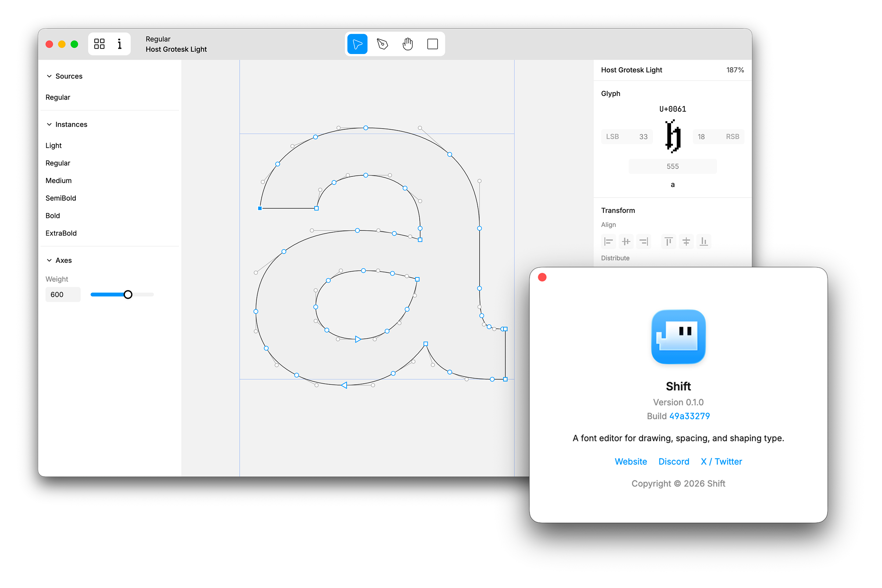This screenshot has width=882, height=588.
Task: Align selection to top edges
Action: pyautogui.click(x=668, y=241)
